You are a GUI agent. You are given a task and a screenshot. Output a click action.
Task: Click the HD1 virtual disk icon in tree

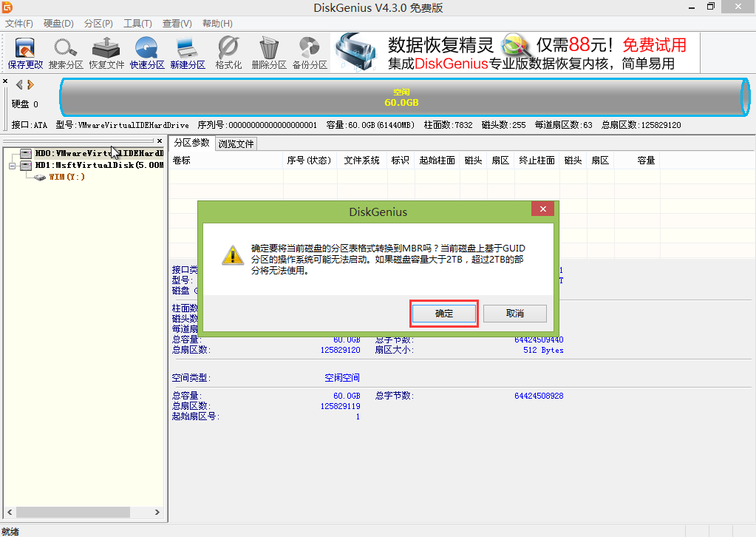coord(26,166)
